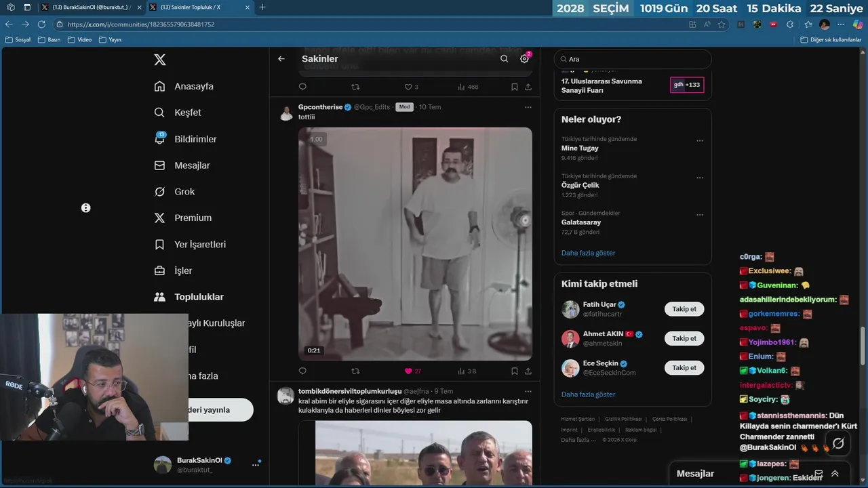Open Mesajlar in the sidebar

coord(182,165)
